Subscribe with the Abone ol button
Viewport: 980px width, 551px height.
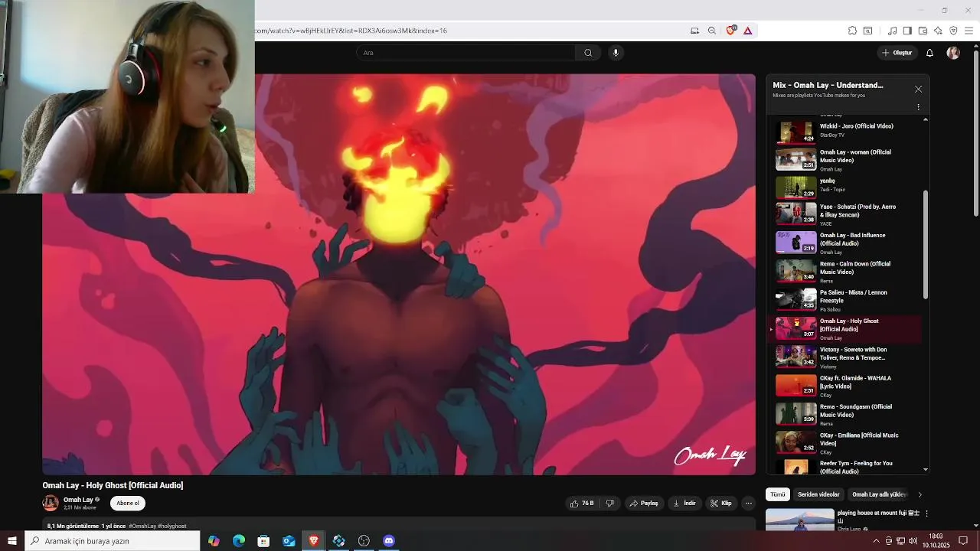pyautogui.click(x=128, y=504)
